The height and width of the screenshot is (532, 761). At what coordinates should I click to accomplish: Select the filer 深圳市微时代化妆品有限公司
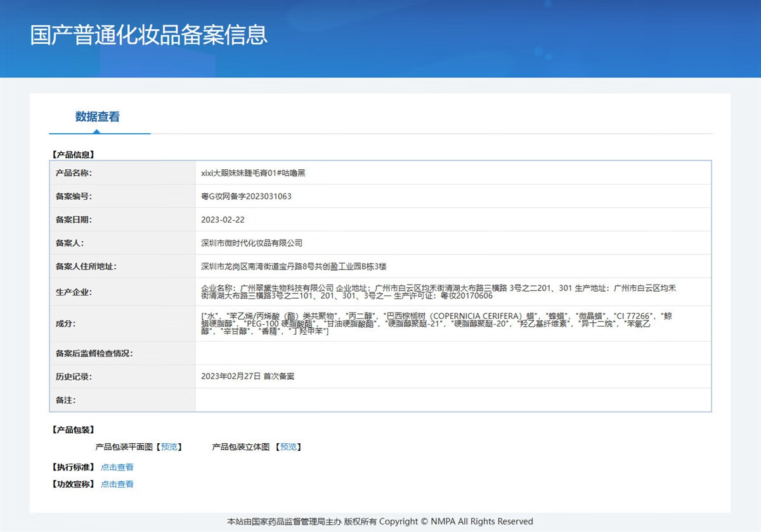(x=252, y=243)
